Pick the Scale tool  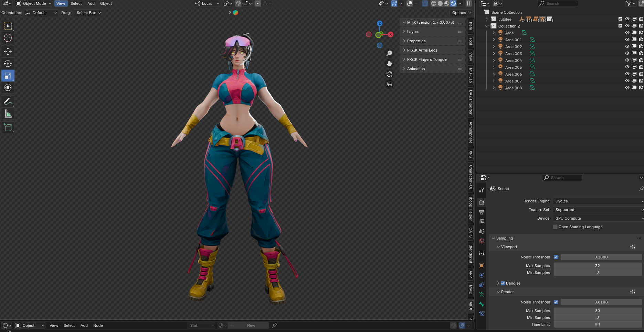(x=8, y=76)
